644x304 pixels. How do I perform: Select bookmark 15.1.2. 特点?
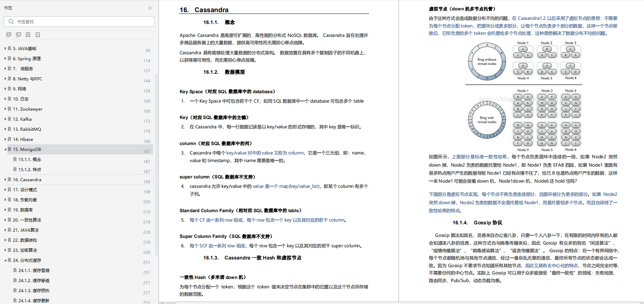[x=30, y=170]
